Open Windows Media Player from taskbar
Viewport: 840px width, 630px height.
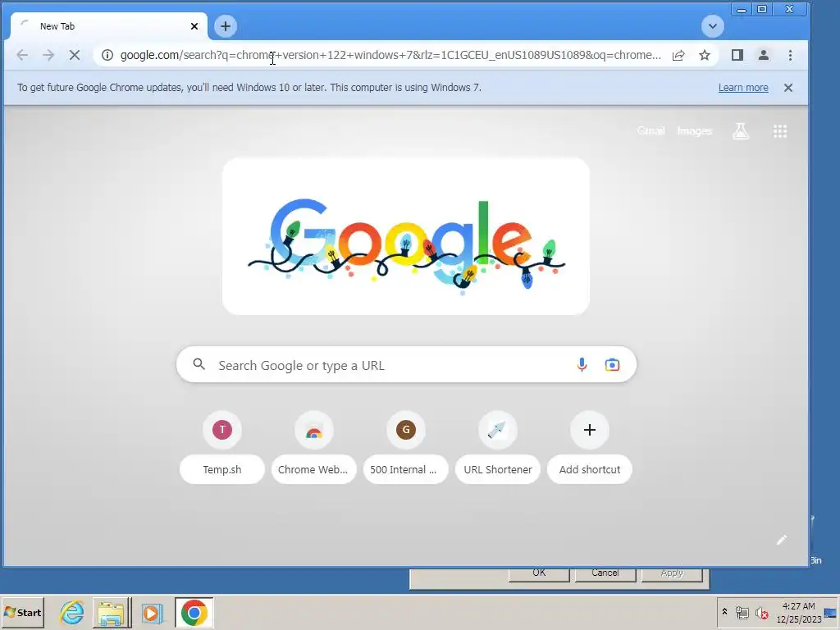coord(153,613)
